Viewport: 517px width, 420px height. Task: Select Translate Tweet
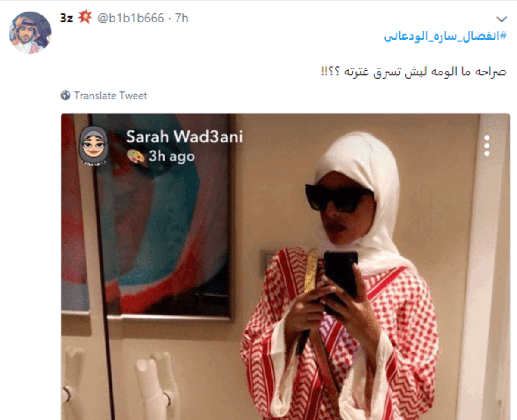110,96
